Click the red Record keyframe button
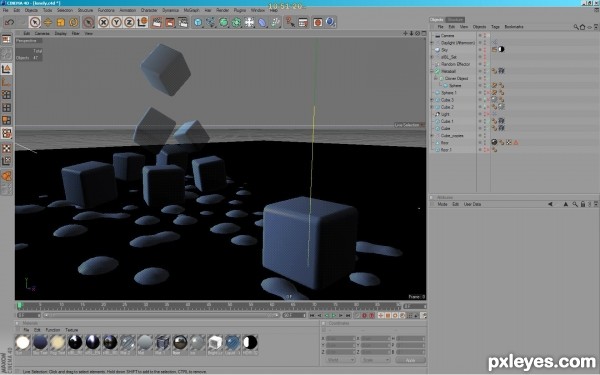The image size is (600, 375). click(364, 315)
